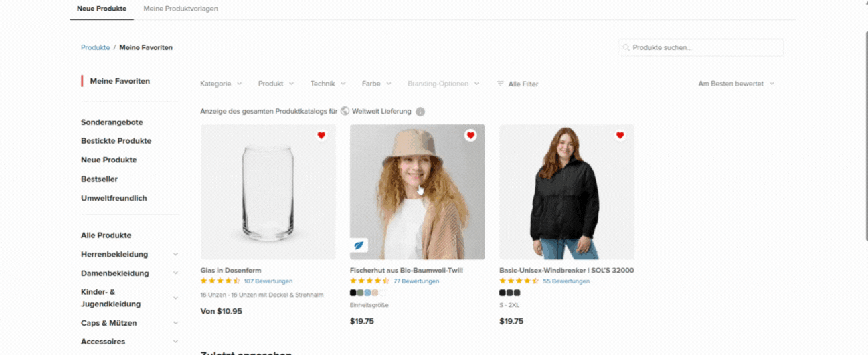The width and height of the screenshot is (868, 355).
Task: Open the Kategorie filter dropdown
Action: [220, 84]
